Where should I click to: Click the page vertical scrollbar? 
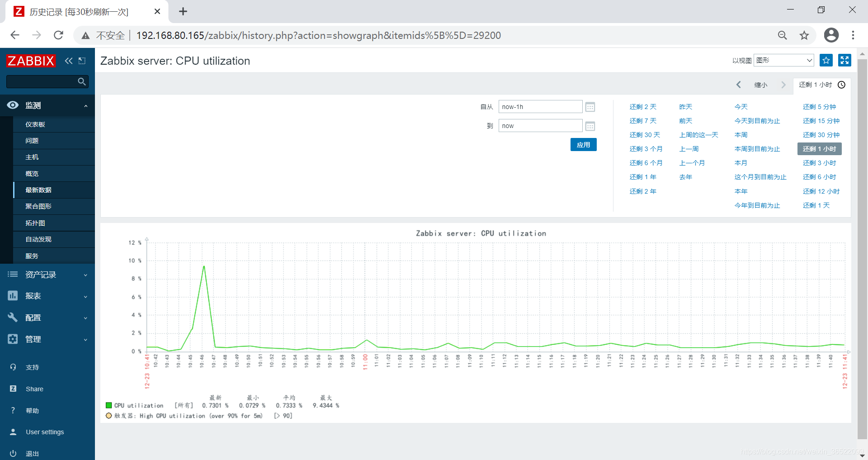point(862,249)
